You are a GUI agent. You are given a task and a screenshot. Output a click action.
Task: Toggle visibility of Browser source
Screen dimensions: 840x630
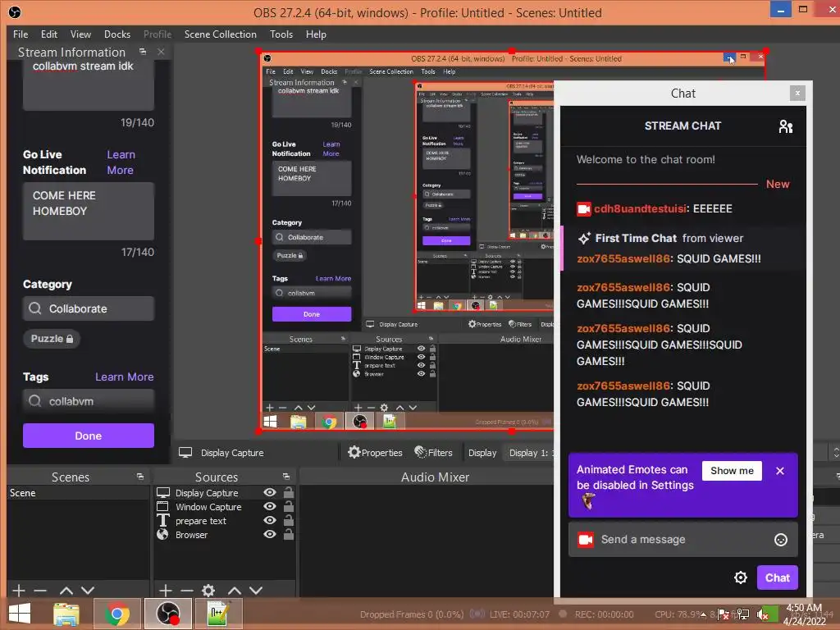coord(270,534)
